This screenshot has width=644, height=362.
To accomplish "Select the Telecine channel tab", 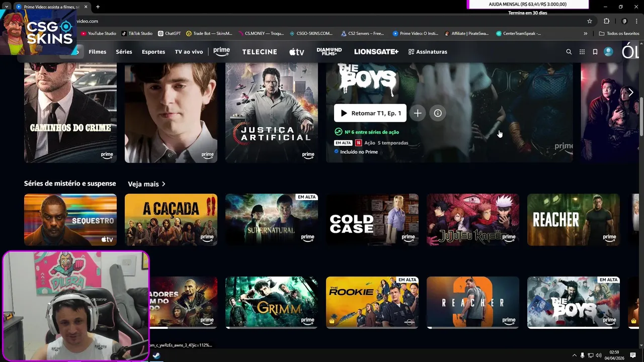I will coord(260,52).
